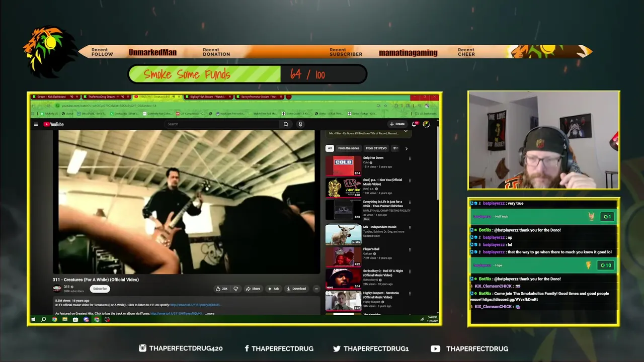Viewport: 644px width, 362px height.
Task: Open Everything in Life video thumbnail
Action: coord(343,210)
